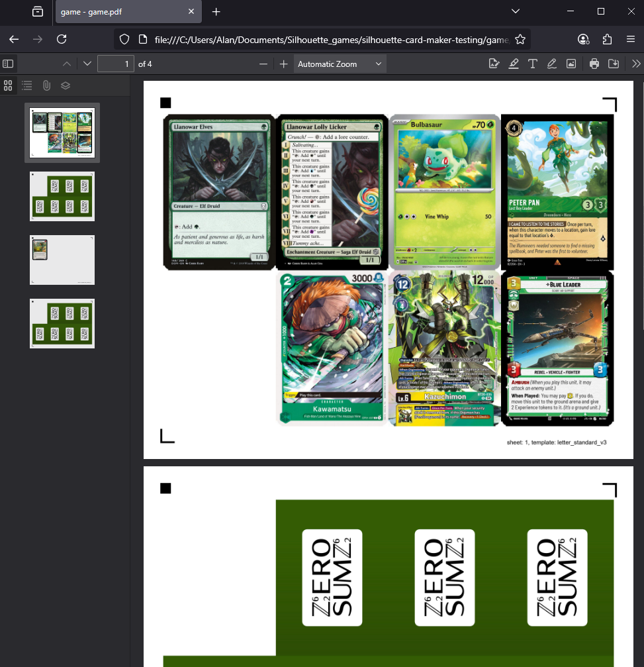Minimize the Firefox window
Viewport: 644px width, 667px height.
pos(571,11)
